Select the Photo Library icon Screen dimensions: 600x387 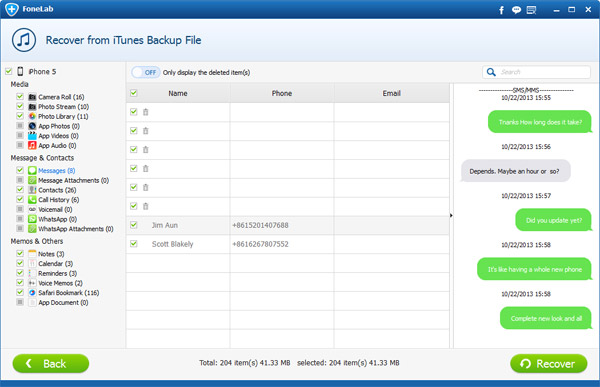32,116
